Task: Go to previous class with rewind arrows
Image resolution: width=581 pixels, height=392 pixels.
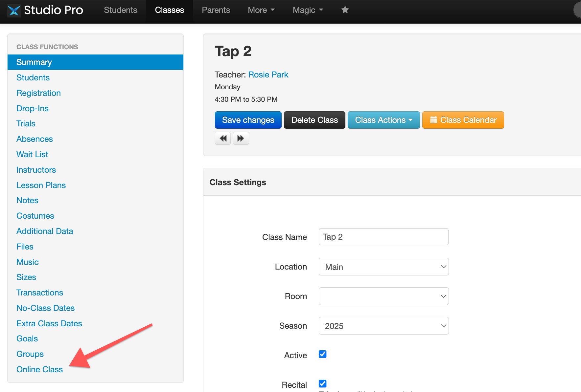Action: (x=223, y=138)
